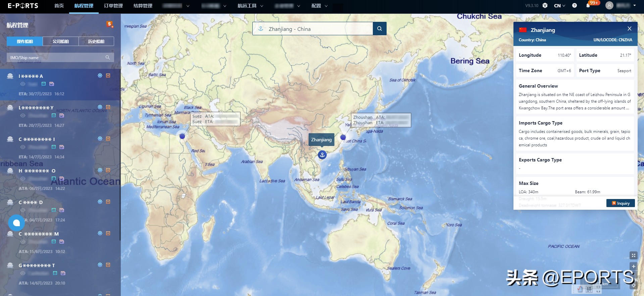Enter fullscreen map with the expand icon
This screenshot has width=644, height=296.
(634, 255)
